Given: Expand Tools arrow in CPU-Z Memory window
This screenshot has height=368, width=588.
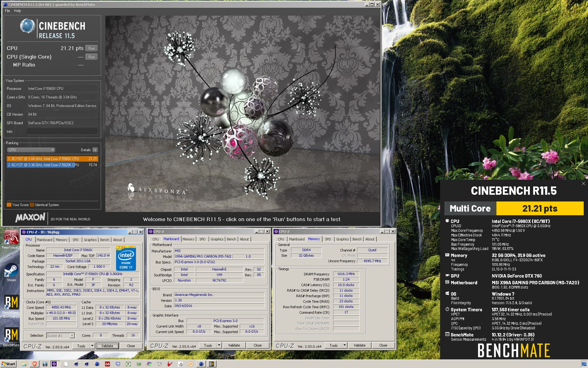Looking at the screenshot, I should click(x=345, y=345).
